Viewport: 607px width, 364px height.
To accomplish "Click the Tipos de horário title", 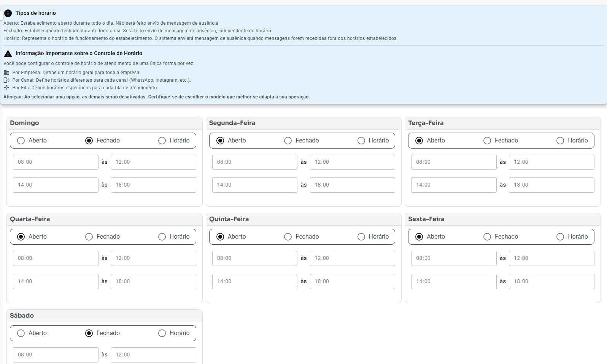I will pyautogui.click(x=36, y=13).
